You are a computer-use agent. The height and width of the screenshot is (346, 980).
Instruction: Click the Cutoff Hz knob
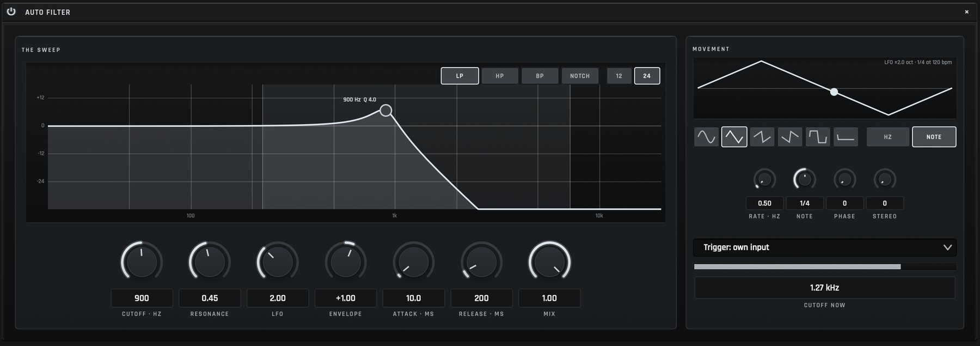tap(142, 262)
